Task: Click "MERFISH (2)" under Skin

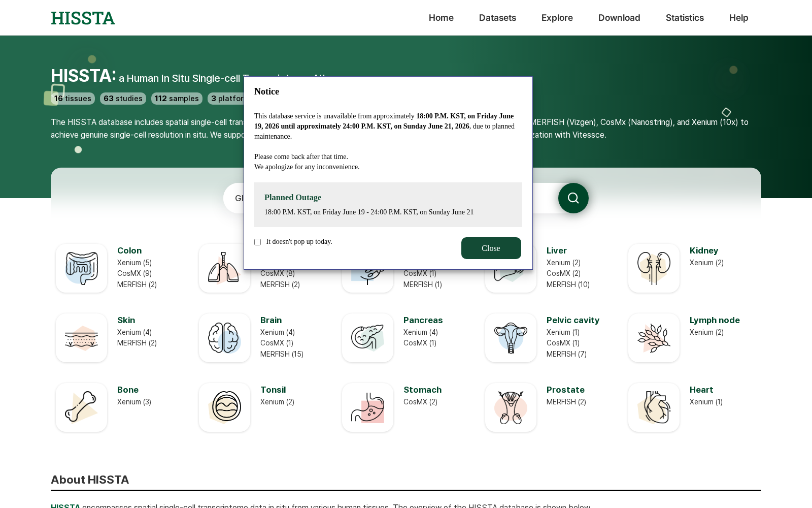Action: tap(137, 343)
